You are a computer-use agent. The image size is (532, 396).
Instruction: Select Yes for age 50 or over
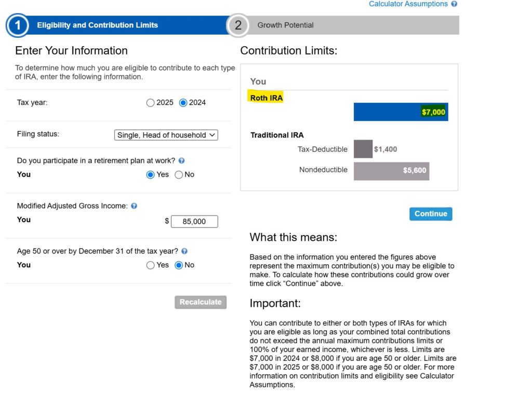click(x=150, y=265)
